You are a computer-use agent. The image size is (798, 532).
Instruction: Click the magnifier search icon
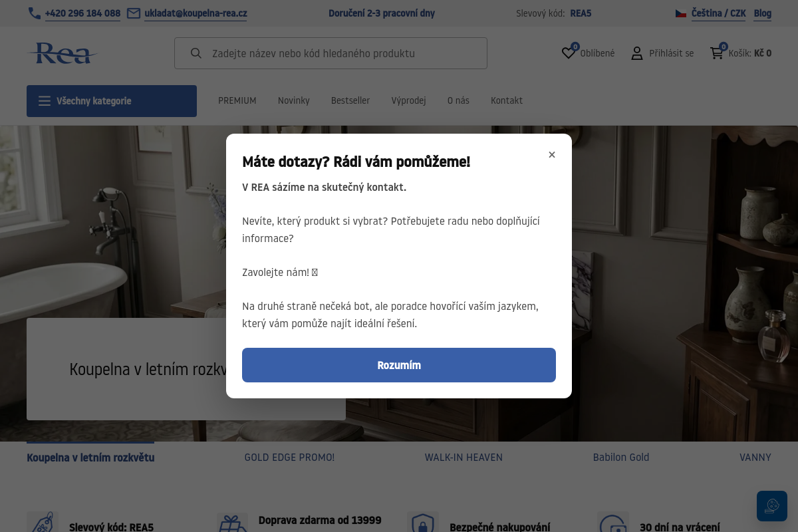[x=196, y=53]
